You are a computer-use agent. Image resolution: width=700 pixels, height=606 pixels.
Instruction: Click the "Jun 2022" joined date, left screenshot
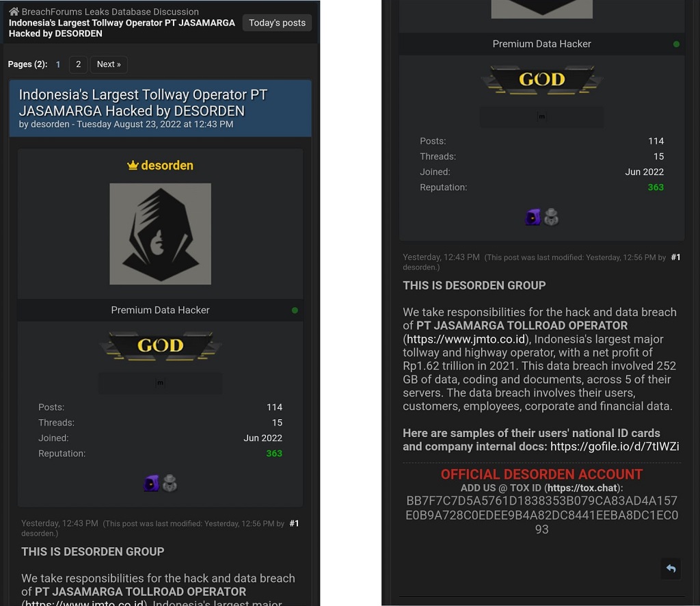(x=263, y=438)
